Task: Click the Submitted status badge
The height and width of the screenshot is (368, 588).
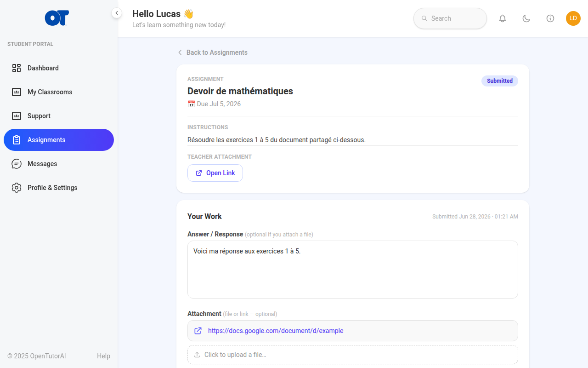Action: (500, 81)
